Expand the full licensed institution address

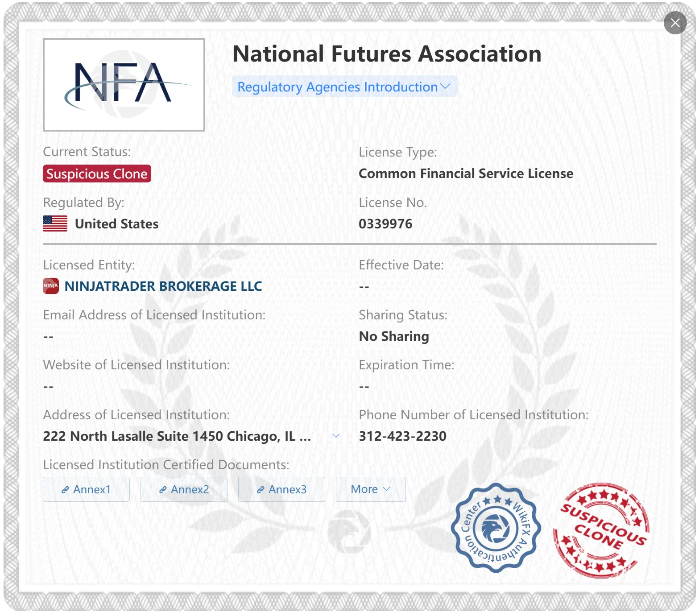[336, 436]
